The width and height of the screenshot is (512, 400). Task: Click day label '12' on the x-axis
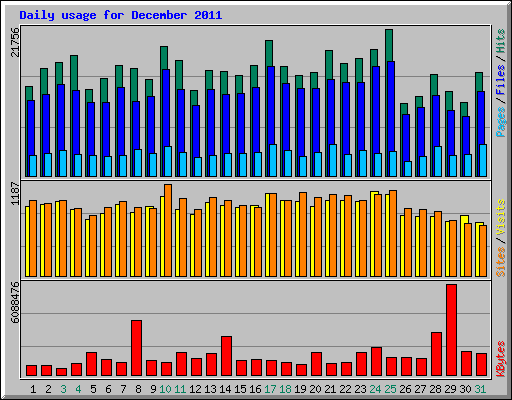point(195,389)
